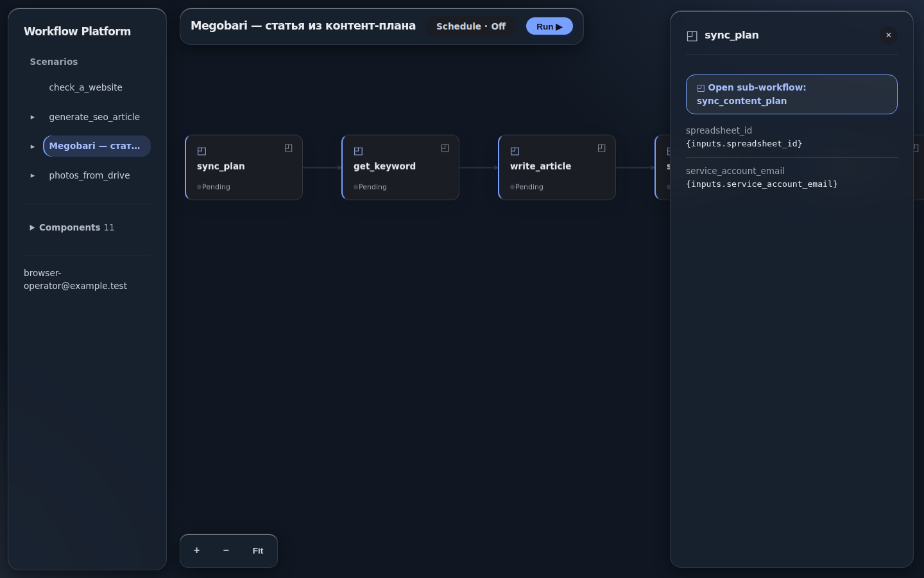Click the Workflow Platform title
This screenshot has width=924, height=578.
(x=77, y=31)
